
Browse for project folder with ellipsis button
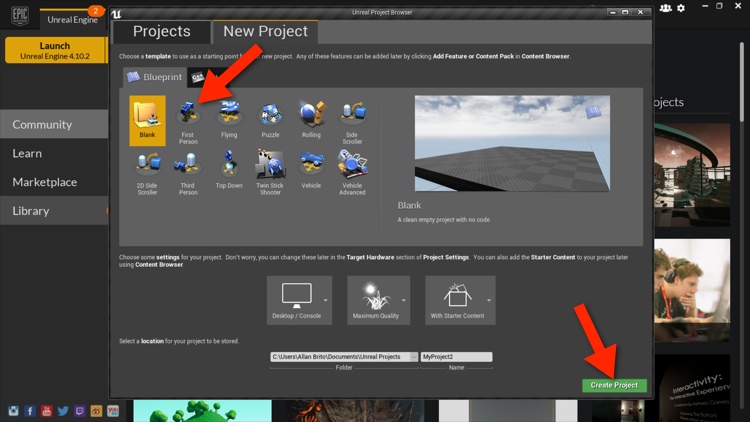click(x=414, y=357)
